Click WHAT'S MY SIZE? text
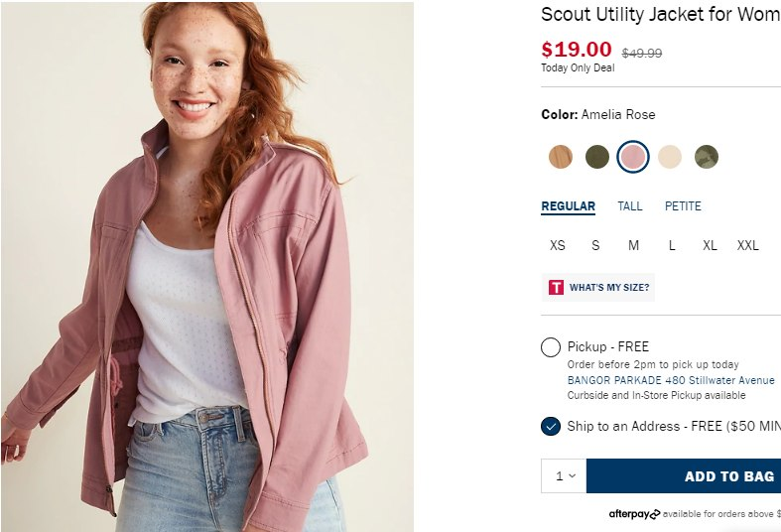781x532 pixels. tap(609, 288)
